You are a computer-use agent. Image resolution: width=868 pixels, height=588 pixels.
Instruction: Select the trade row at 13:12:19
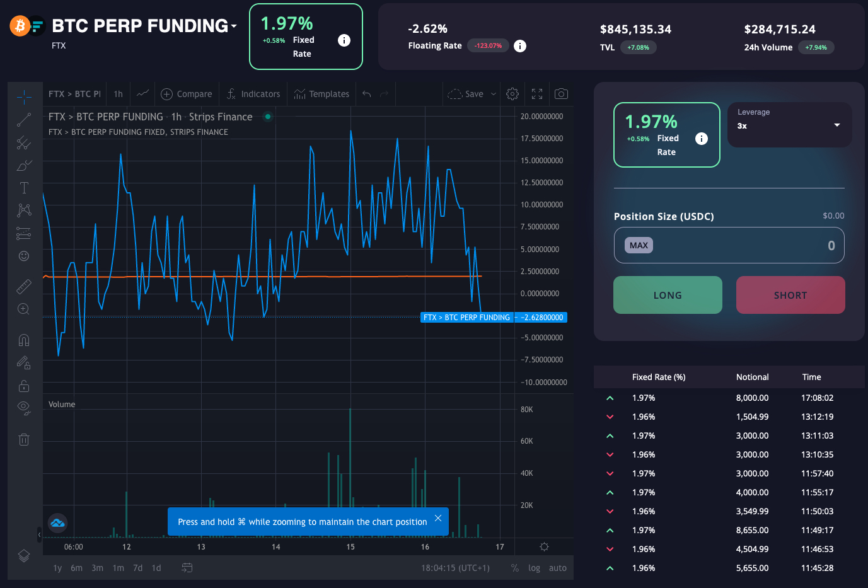pyautogui.click(x=729, y=417)
